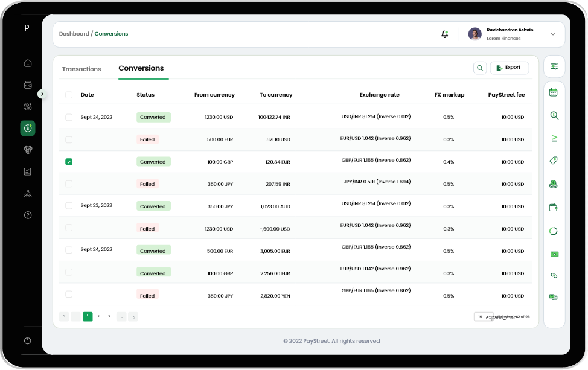Viewport: 588px width, 370px height.
Task: Open the rows-per-page selector showing 10
Action: click(x=484, y=316)
